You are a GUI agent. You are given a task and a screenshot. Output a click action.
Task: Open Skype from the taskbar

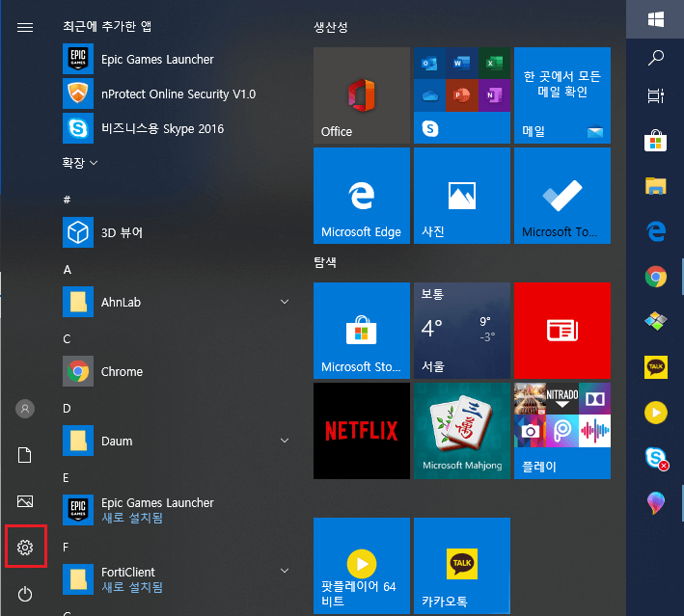click(x=656, y=458)
